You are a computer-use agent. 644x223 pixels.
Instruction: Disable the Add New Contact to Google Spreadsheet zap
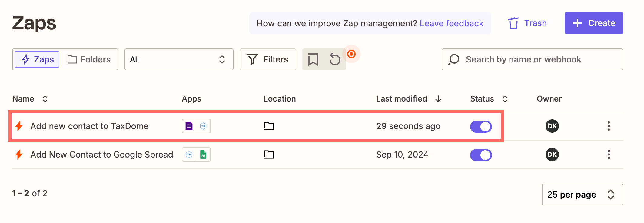tap(481, 155)
